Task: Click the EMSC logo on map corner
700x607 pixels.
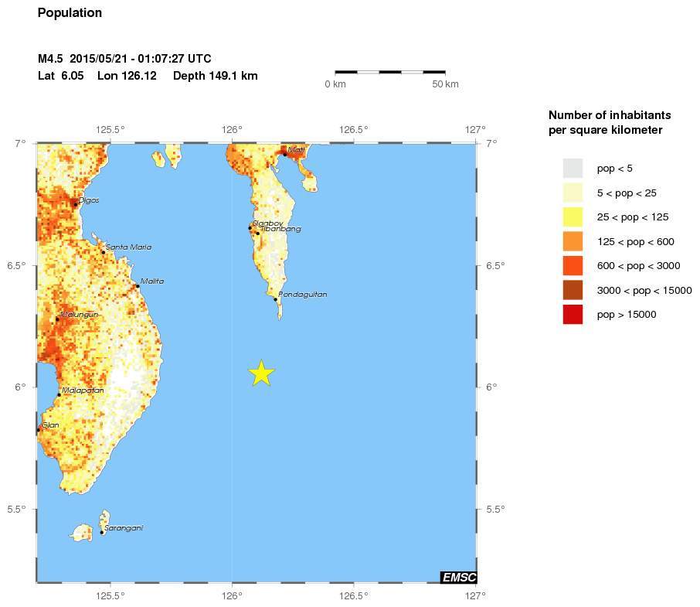Action: click(458, 578)
